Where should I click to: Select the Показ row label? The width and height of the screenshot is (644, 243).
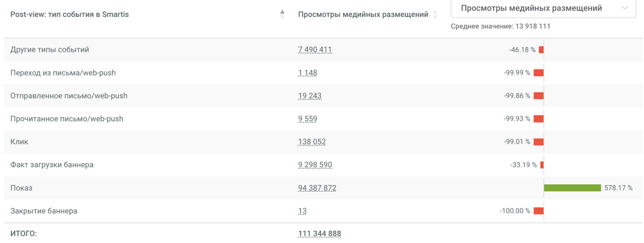coord(21,188)
